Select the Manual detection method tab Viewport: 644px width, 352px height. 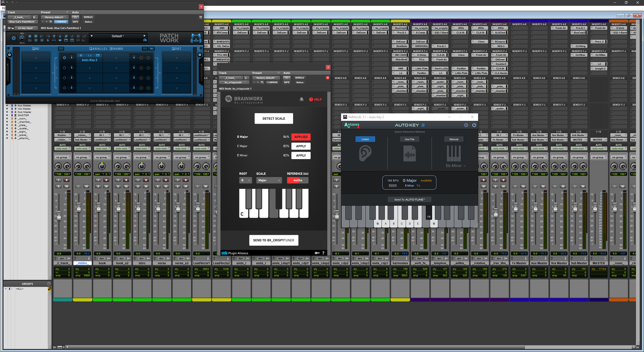pyautogui.click(x=453, y=139)
